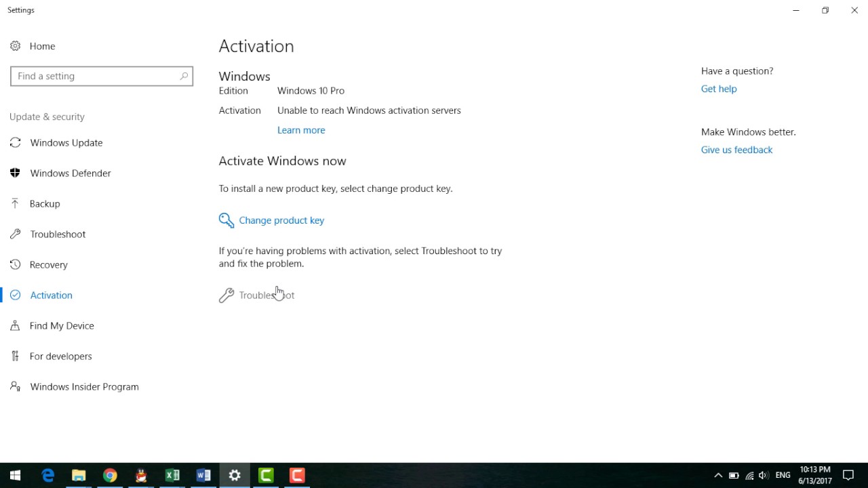This screenshot has width=868, height=488.
Task: Click the Find My Device person icon
Action: coord(15,325)
